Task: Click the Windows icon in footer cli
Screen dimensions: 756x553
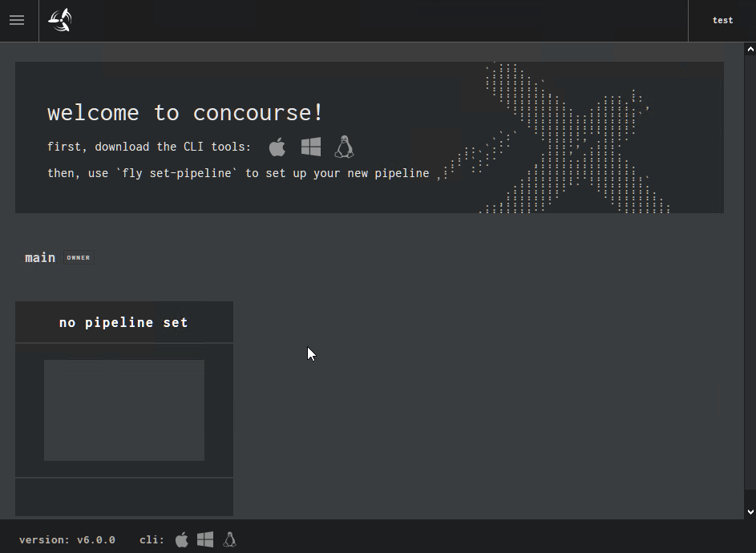Action: 205,539
